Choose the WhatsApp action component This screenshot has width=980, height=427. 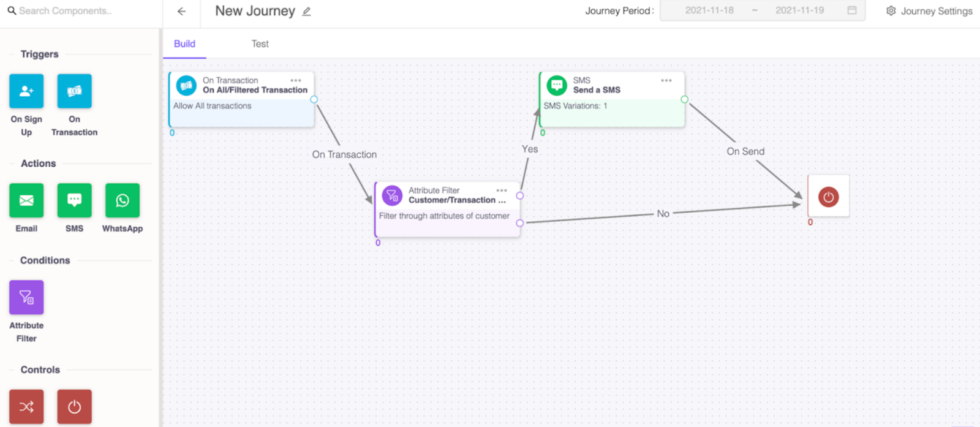pos(123,200)
